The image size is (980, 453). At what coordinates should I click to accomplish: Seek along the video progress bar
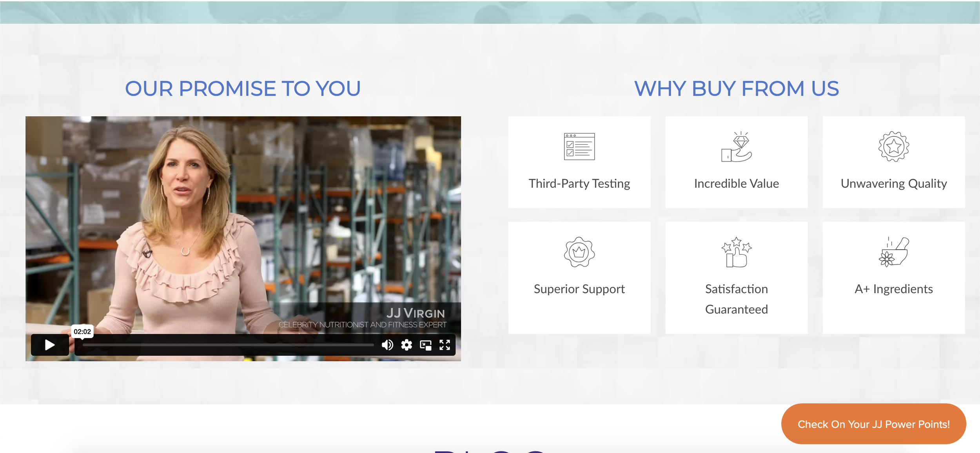click(228, 345)
